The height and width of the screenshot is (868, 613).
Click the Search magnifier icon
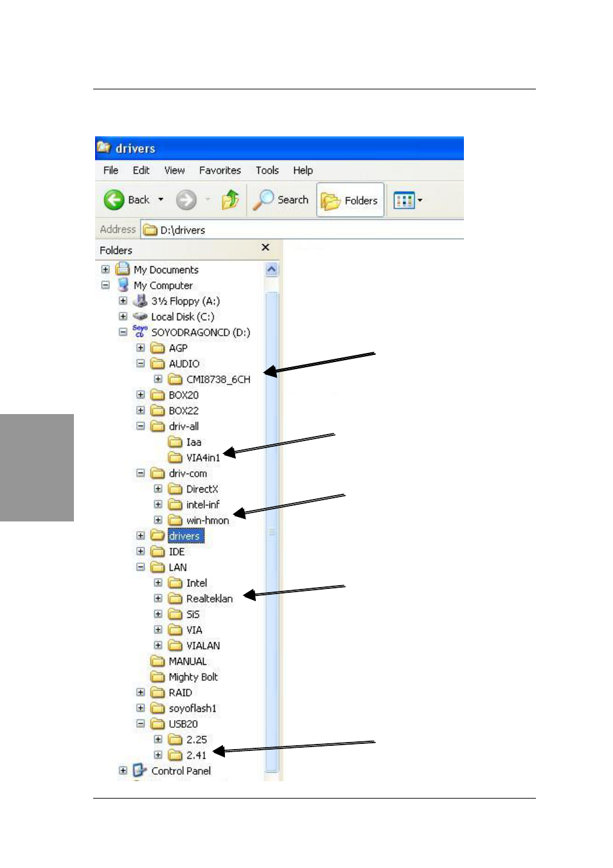click(x=263, y=200)
